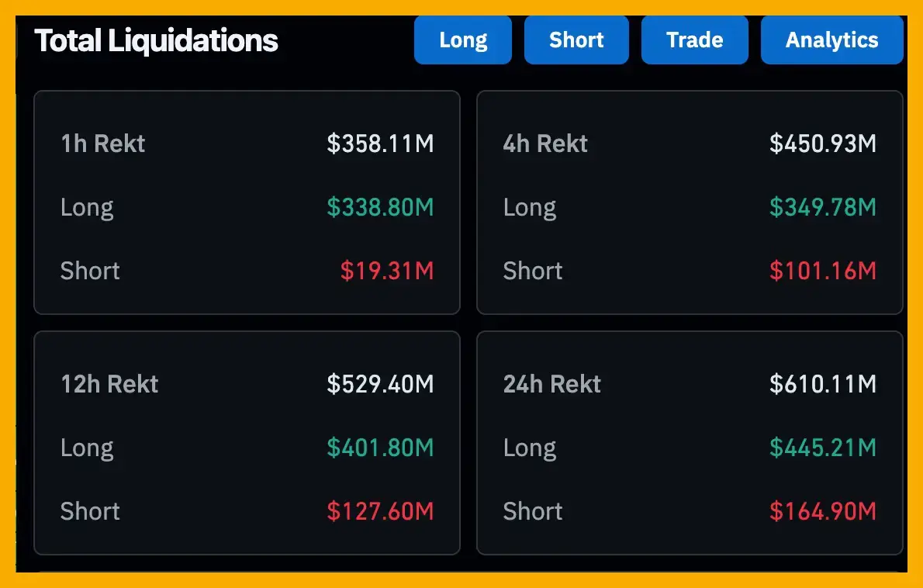Click the 12h Rekt total $529.40M
923x588 pixels.
pos(380,384)
